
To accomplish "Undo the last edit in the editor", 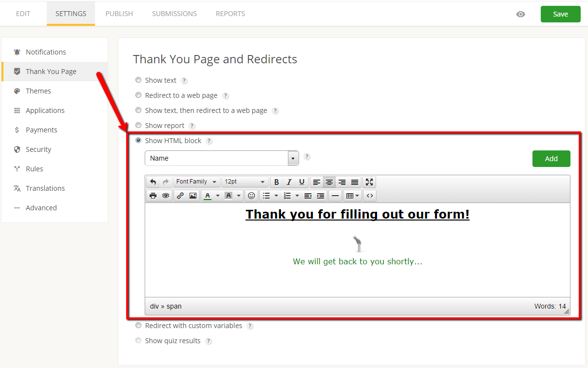I will pyautogui.click(x=153, y=182).
